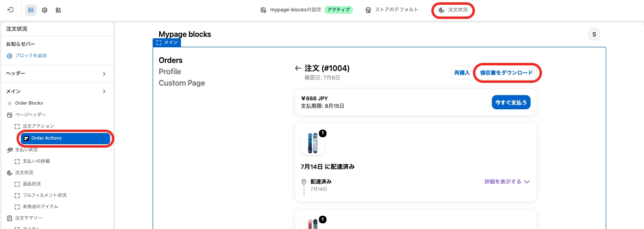The image size is (644, 229).
Task: Select Orders in the preview menu
Action: (x=171, y=61)
